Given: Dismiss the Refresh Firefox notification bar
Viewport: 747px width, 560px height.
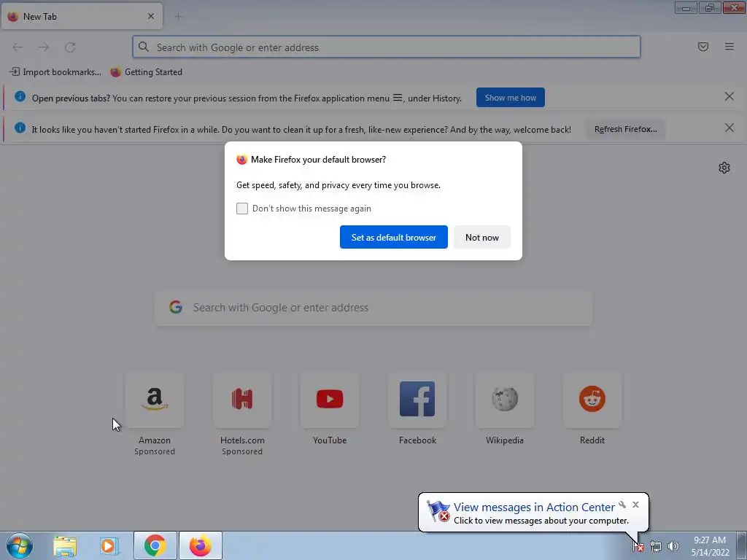Looking at the screenshot, I should (729, 128).
